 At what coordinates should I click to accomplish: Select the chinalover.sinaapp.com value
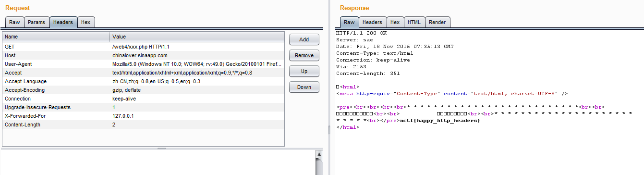pyautogui.click(x=197, y=55)
